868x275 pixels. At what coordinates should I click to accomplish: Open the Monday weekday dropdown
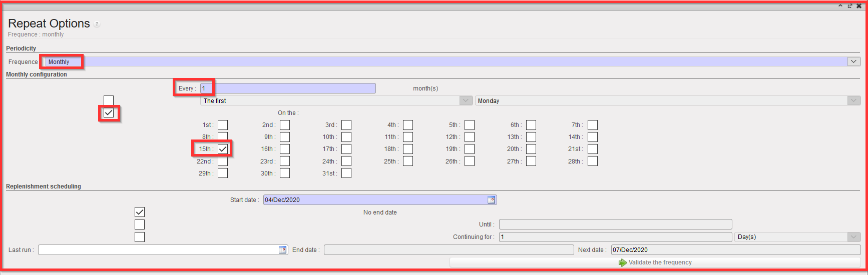tap(854, 100)
